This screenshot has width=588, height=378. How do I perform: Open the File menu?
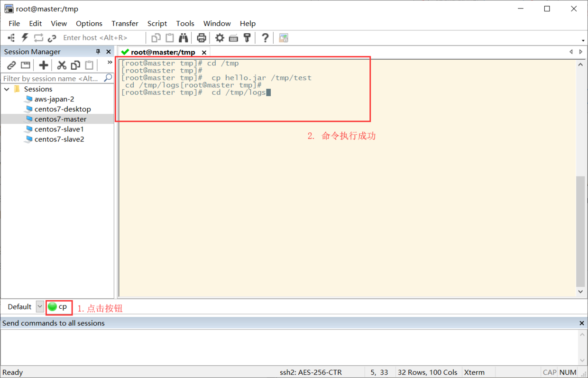tap(14, 23)
